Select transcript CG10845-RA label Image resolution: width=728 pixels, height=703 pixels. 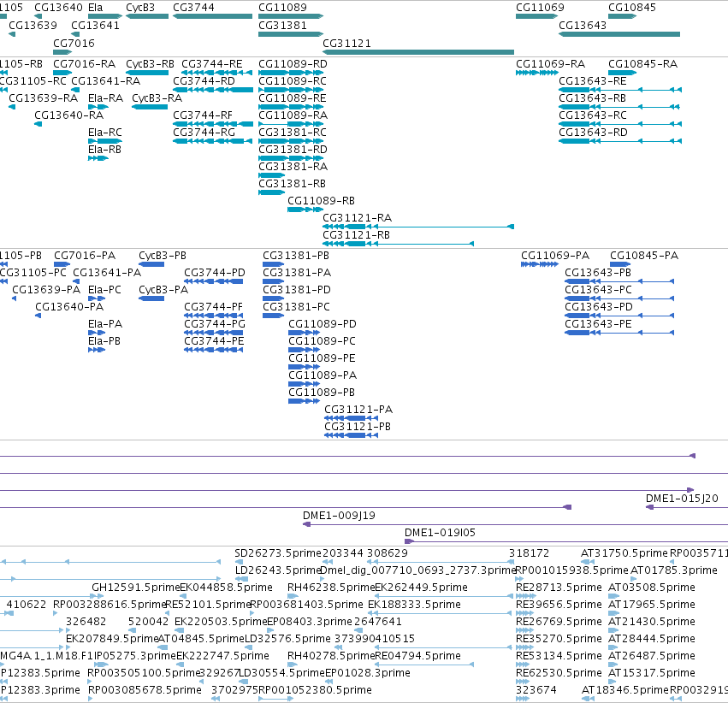tap(643, 63)
